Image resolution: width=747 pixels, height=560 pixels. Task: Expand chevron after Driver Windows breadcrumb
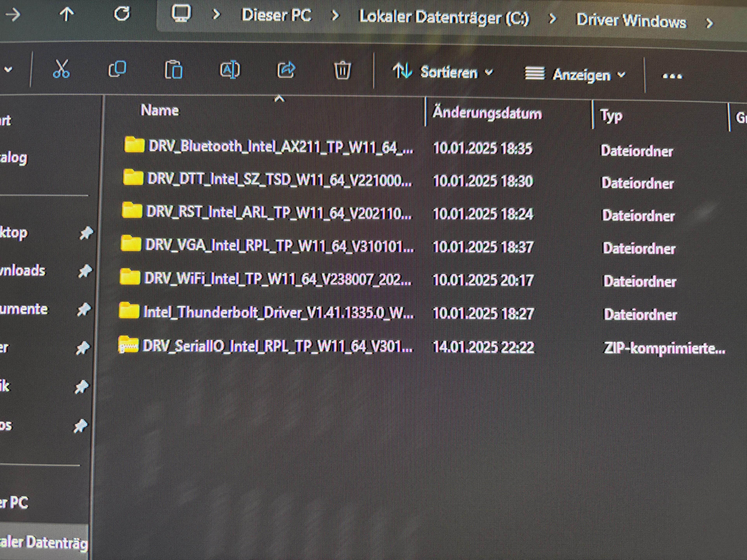tap(709, 23)
